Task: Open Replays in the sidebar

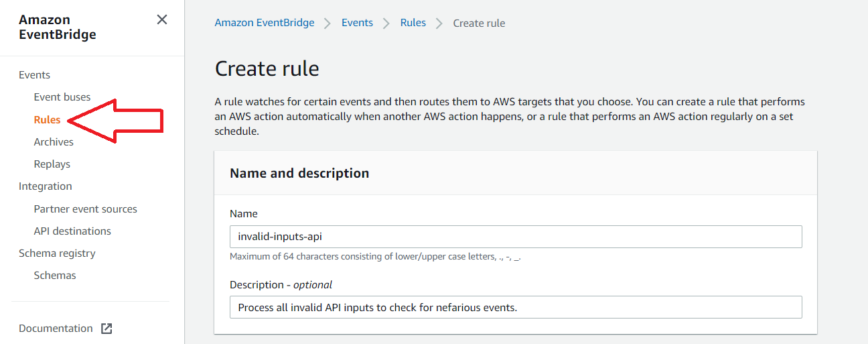Action: click(x=52, y=164)
